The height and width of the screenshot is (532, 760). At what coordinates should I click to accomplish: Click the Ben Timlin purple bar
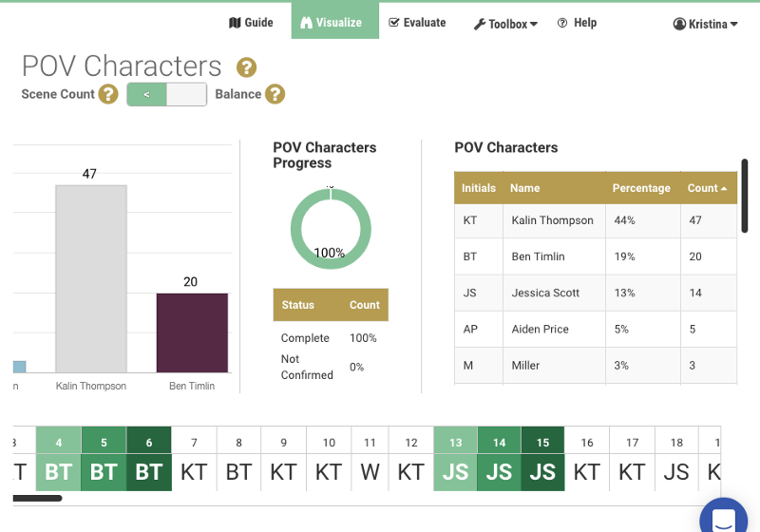coord(192,332)
